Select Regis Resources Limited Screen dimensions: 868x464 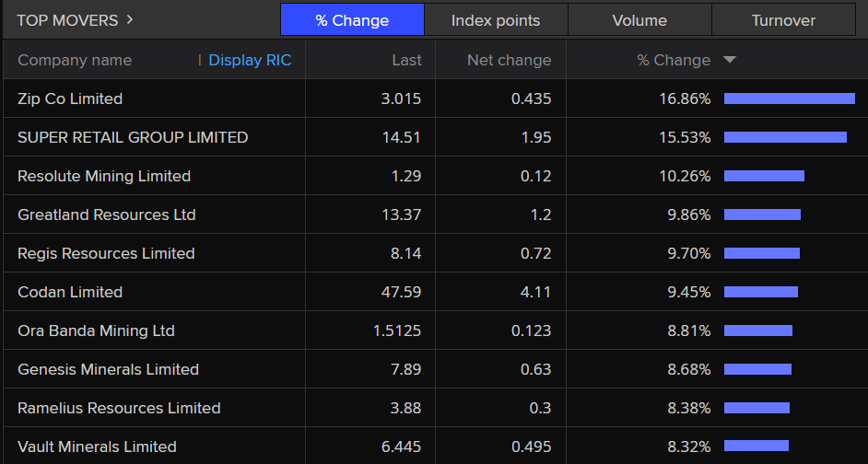106,253
